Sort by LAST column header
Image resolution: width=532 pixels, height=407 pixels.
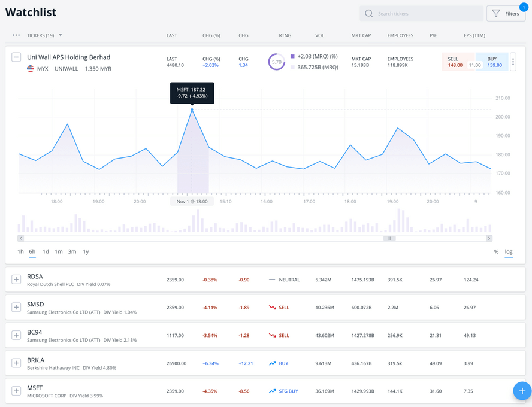(x=172, y=35)
